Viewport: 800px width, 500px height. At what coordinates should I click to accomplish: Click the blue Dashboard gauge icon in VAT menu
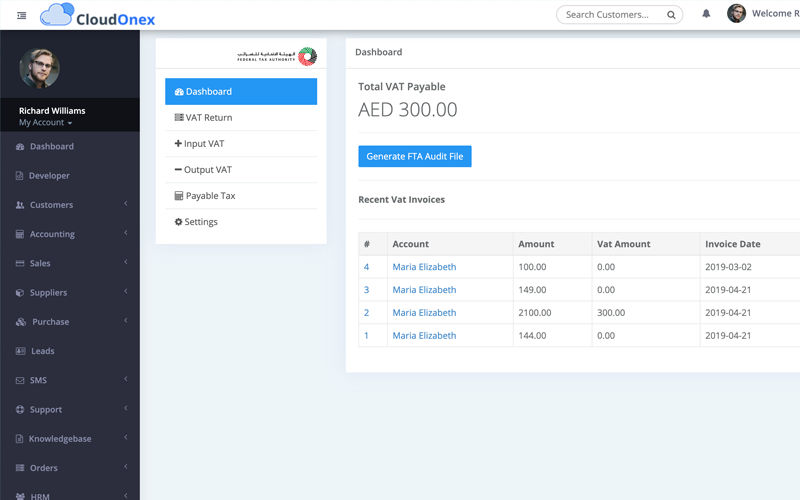pyautogui.click(x=179, y=92)
